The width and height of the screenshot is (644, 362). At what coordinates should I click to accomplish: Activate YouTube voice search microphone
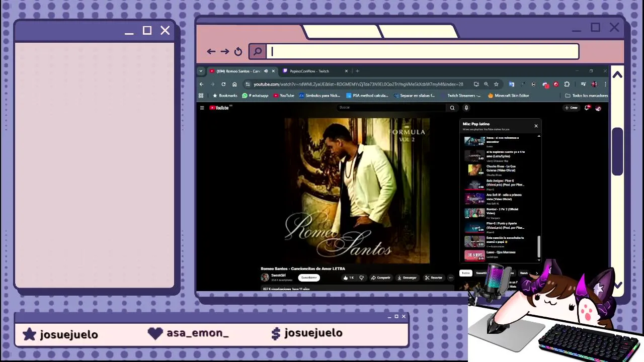point(466,108)
